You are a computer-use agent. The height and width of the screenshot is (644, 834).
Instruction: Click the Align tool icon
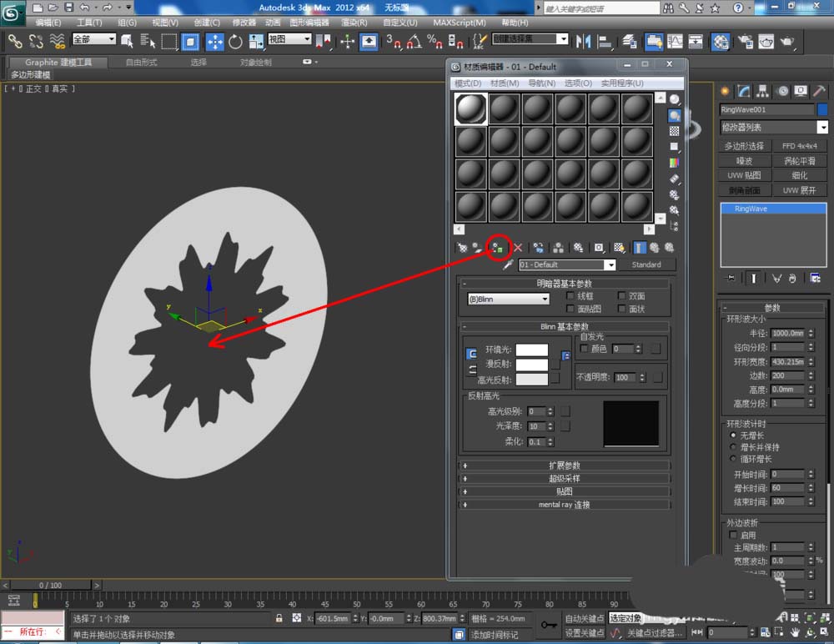click(604, 42)
